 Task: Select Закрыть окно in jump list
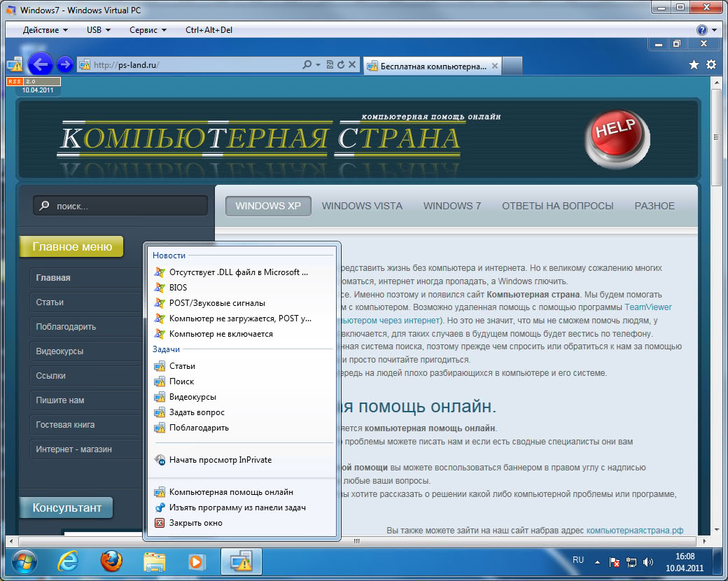pyautogui.click(x=241, y=522)
